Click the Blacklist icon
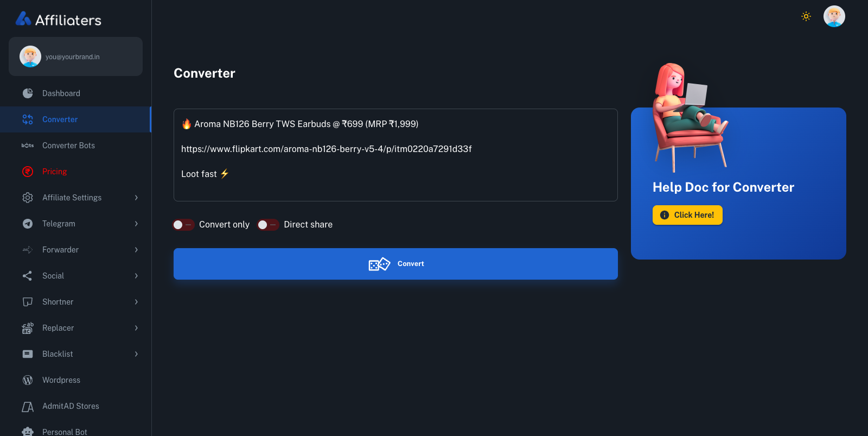Image resolution: width=868 pixels, height=436 pixels. tap(28, 354)
